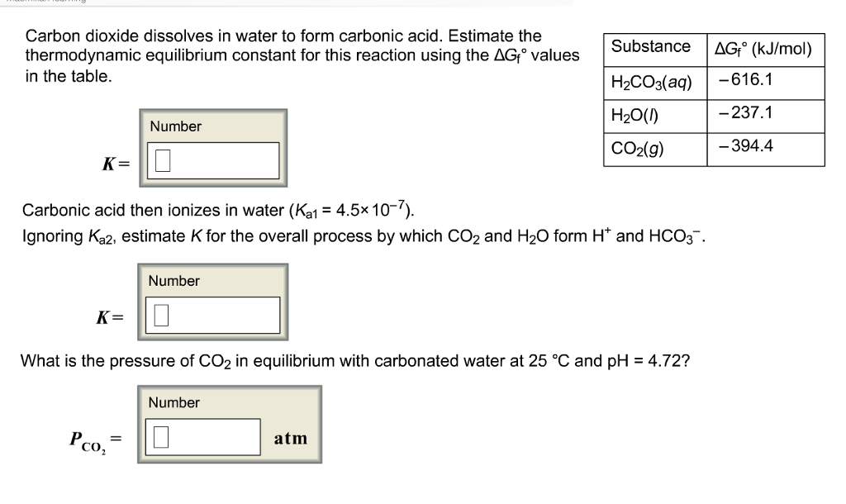Select the -237.1 value in the table
The image size is (846, 504).
coord(745,114)
